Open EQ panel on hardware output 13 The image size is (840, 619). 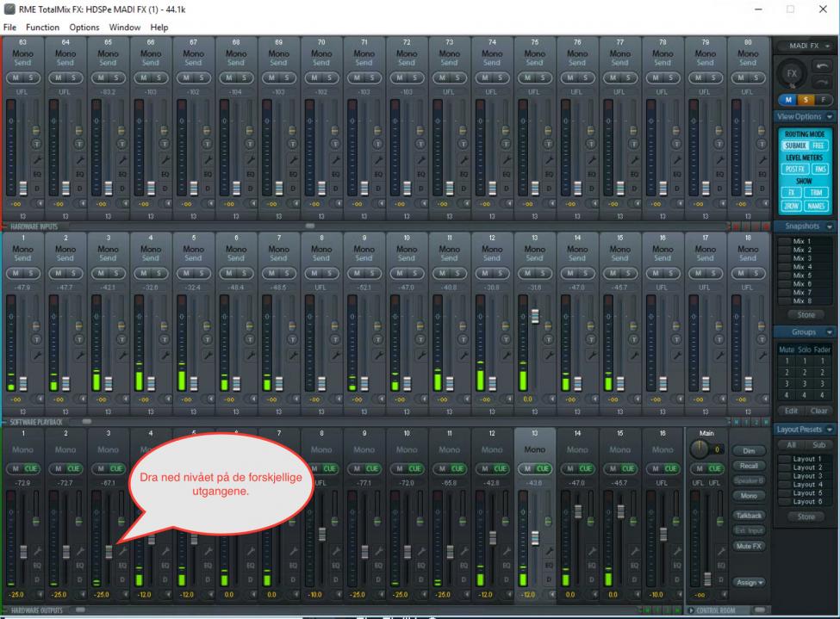(x=549, y=566)
